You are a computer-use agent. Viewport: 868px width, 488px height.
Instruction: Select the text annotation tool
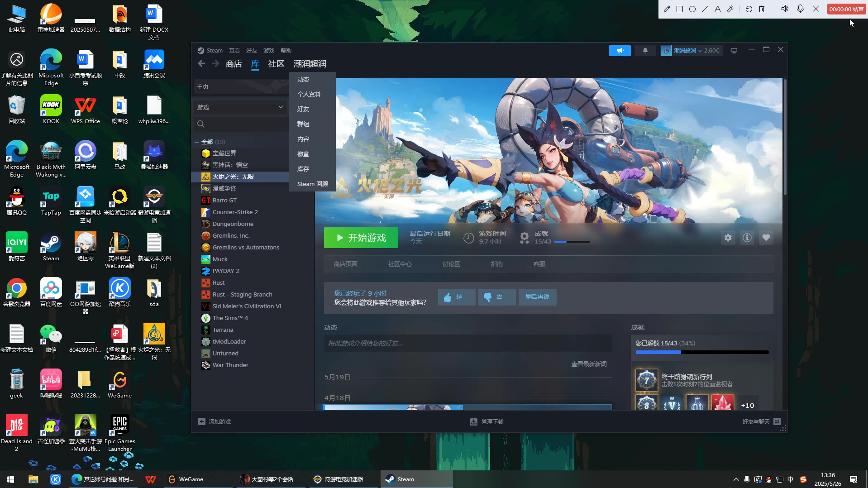pos(717,9)
